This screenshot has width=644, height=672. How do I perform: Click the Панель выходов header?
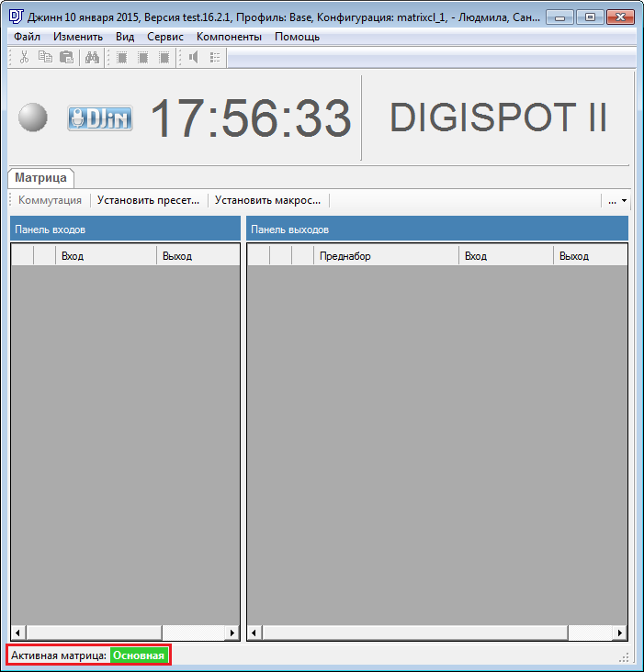pos(437,230)
